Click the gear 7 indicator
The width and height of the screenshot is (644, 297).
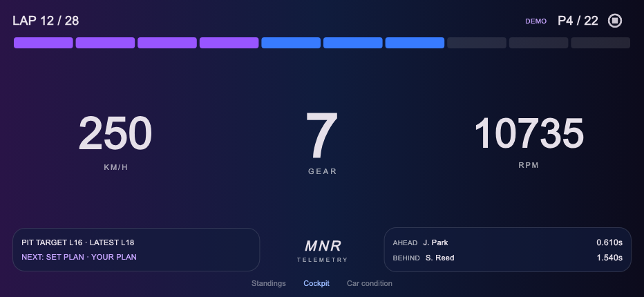(x=323, y=143)
